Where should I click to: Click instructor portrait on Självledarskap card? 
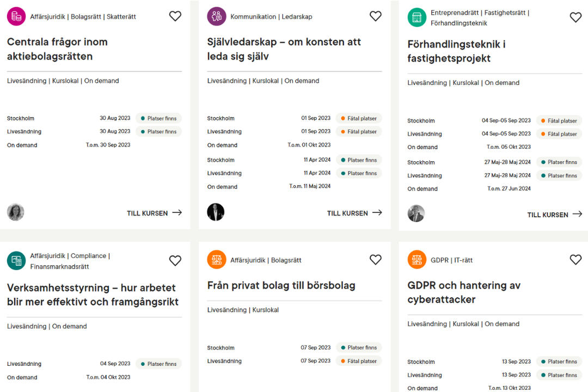coord(216,212)
